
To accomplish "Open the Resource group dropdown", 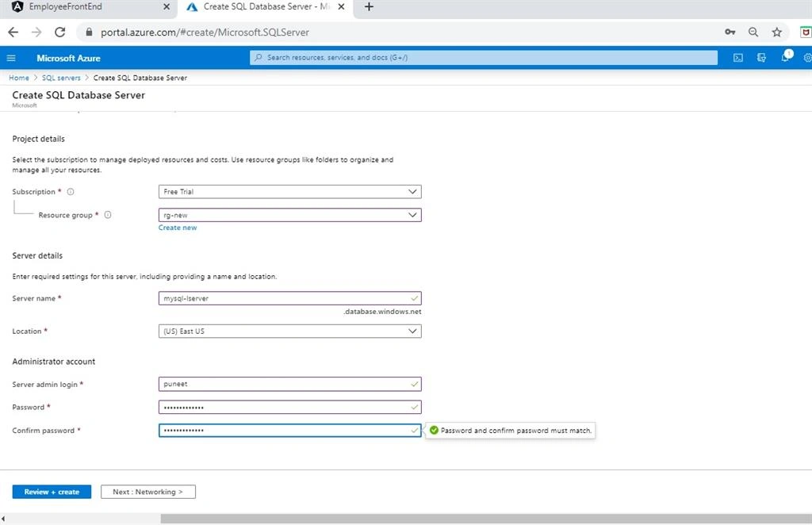I will pyautogui.click(x=290, y=215).
